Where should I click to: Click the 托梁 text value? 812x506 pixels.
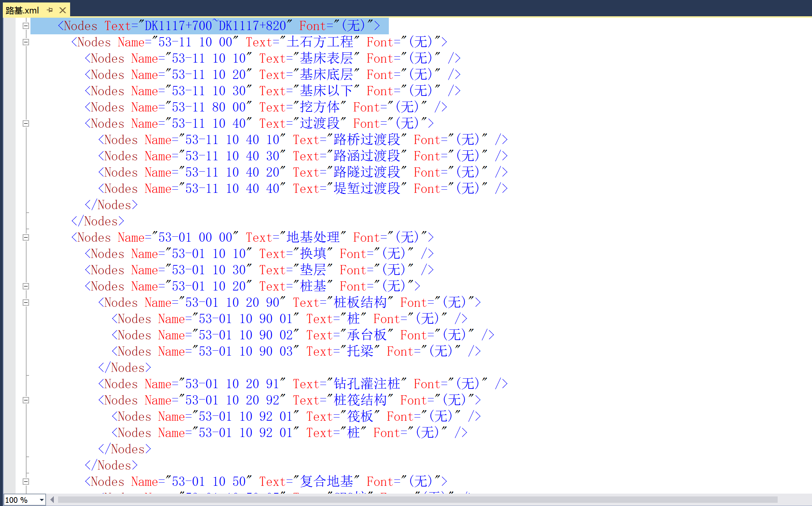[360, 351]
